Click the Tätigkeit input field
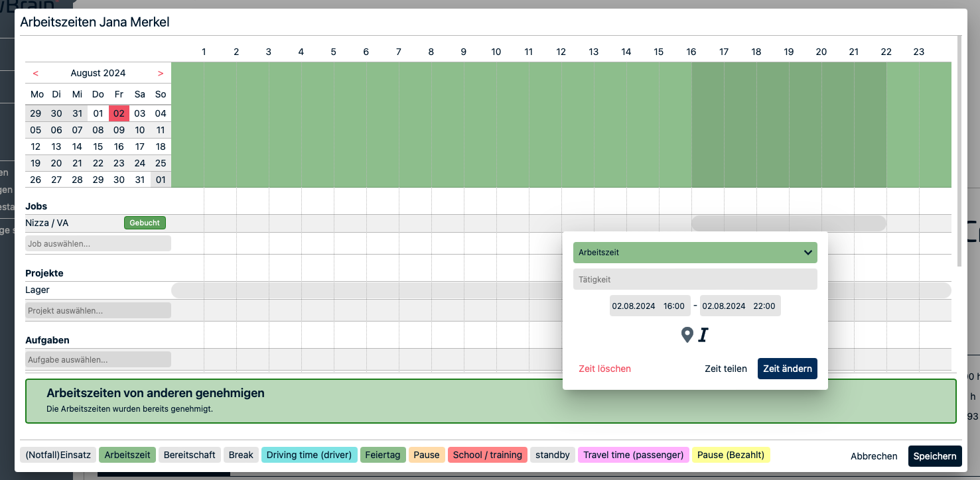 coord(695,280)
